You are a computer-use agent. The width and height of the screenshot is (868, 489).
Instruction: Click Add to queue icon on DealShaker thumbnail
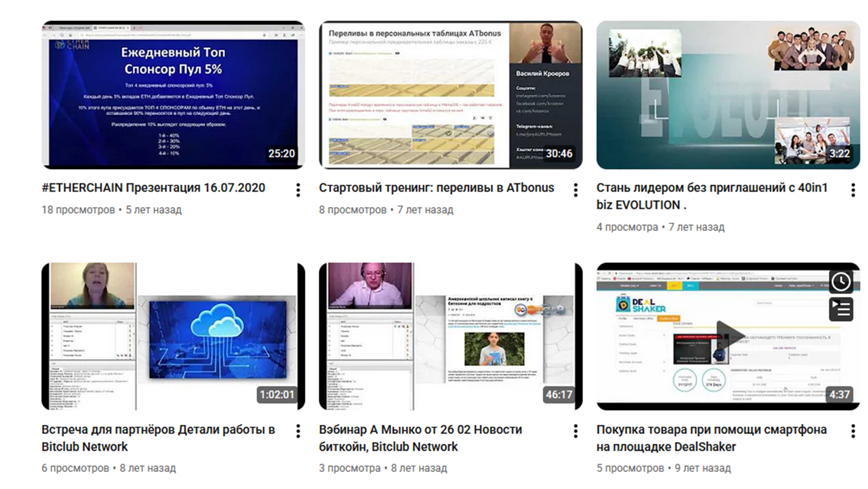840,309
